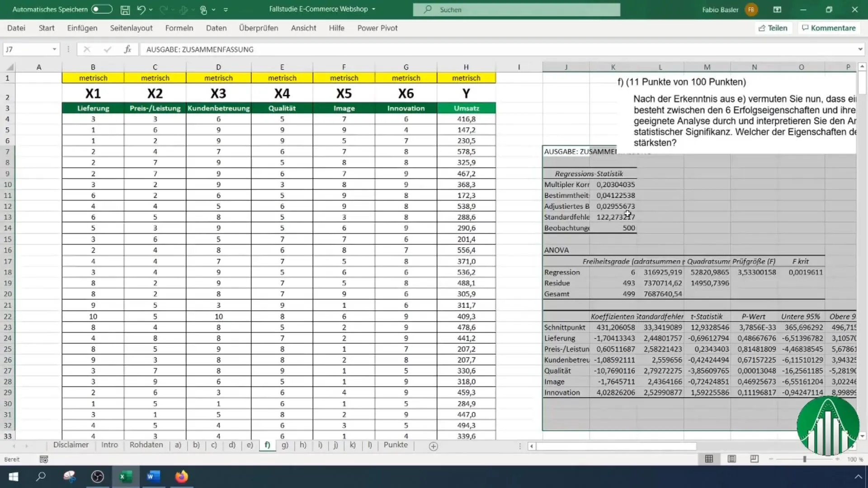Click the Umsatz header cell
The height and width of the screenshot is (488, 868).
466,108
